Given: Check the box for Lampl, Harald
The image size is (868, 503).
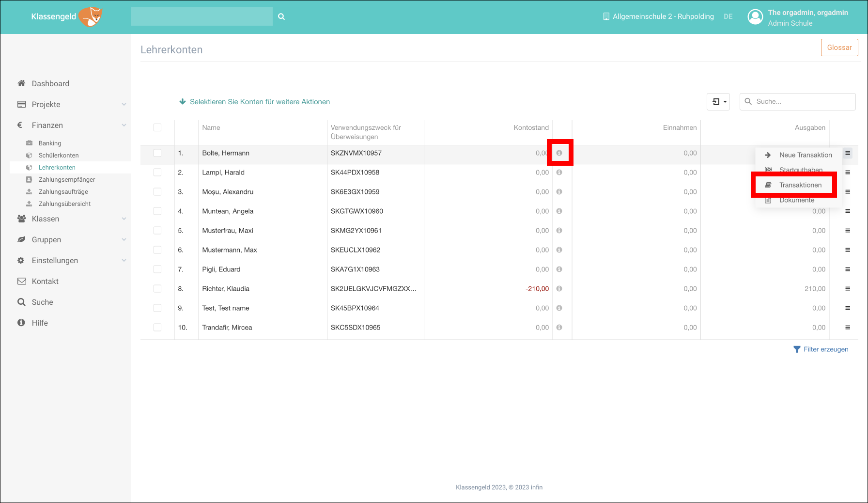Looking at the screenshot, I should (x=157, y=173).
